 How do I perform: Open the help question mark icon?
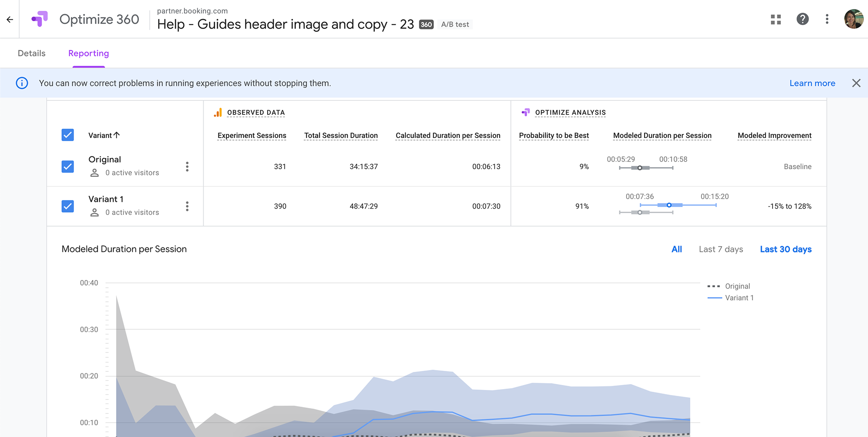point(802,19)
